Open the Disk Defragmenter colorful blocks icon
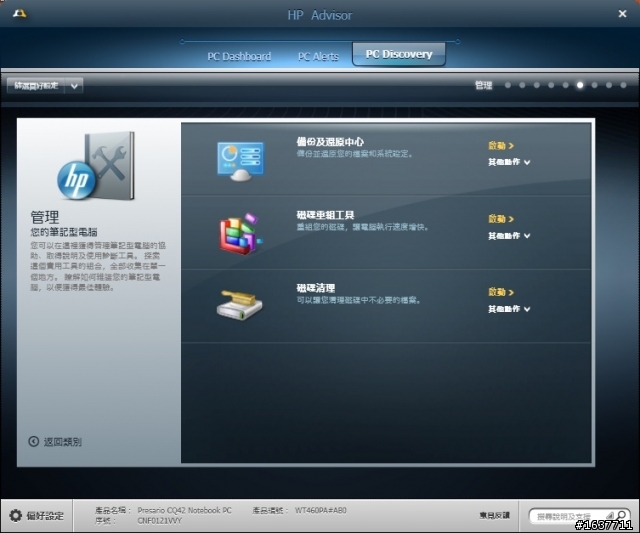 click(x=240, y=234)
